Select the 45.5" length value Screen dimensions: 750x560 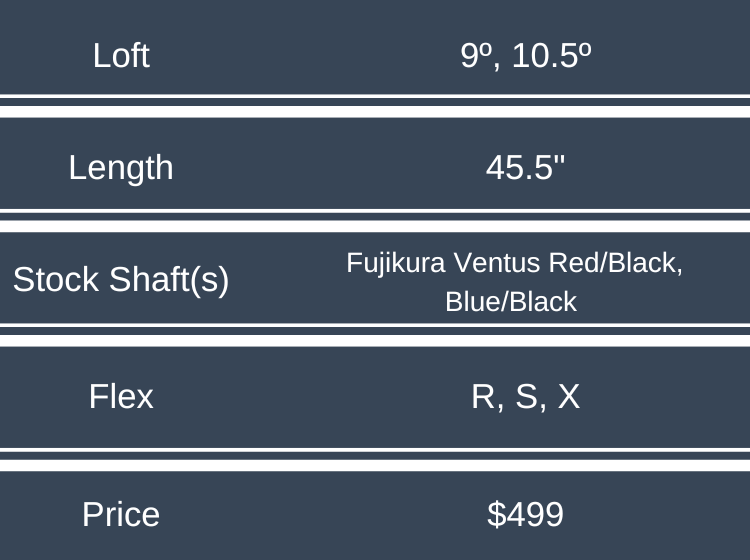point(526,167)
